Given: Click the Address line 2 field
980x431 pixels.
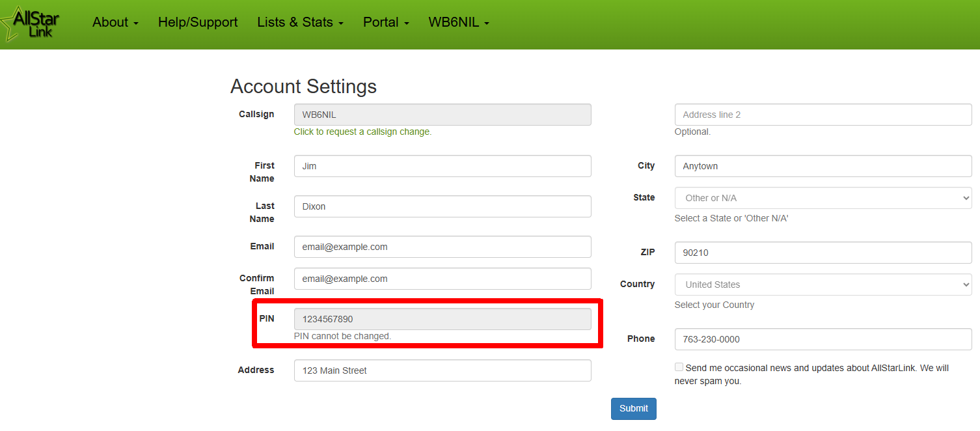Looking at the screenshot, I should point(823,115).
